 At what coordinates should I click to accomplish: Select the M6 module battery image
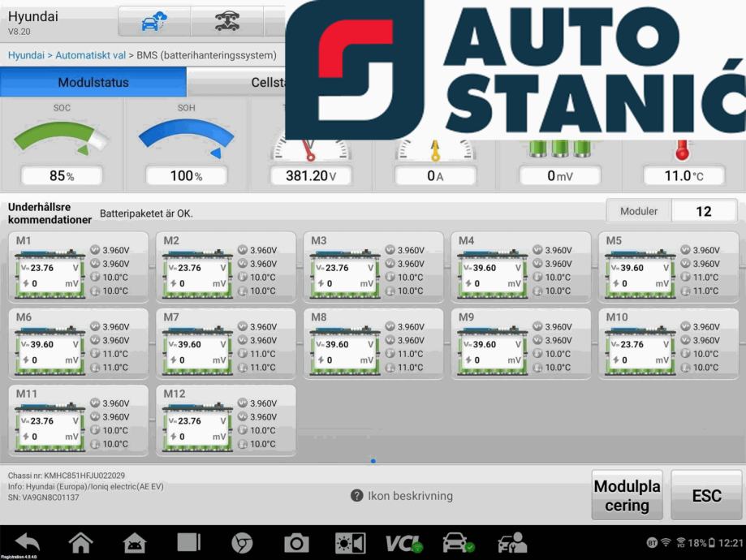click(50, 350)
